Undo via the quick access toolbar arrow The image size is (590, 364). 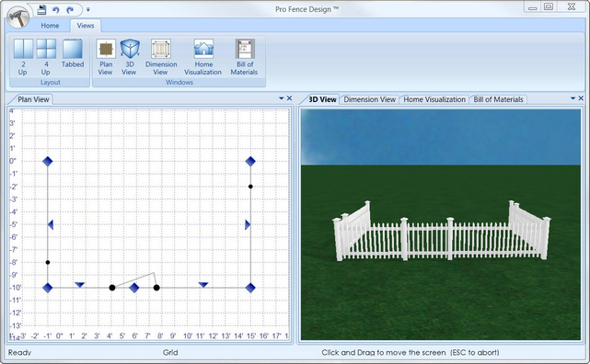(56, 10)
